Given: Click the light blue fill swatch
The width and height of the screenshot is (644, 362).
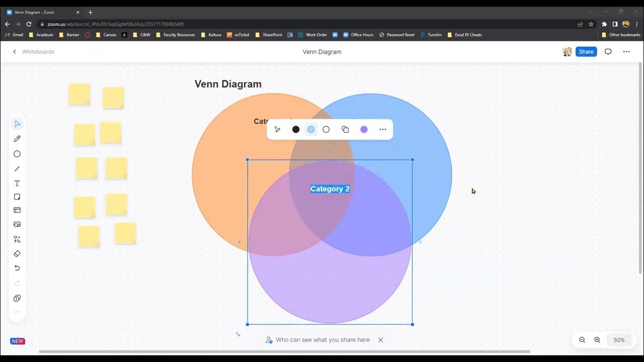Looking at the screenshot, I should point(311,129).
